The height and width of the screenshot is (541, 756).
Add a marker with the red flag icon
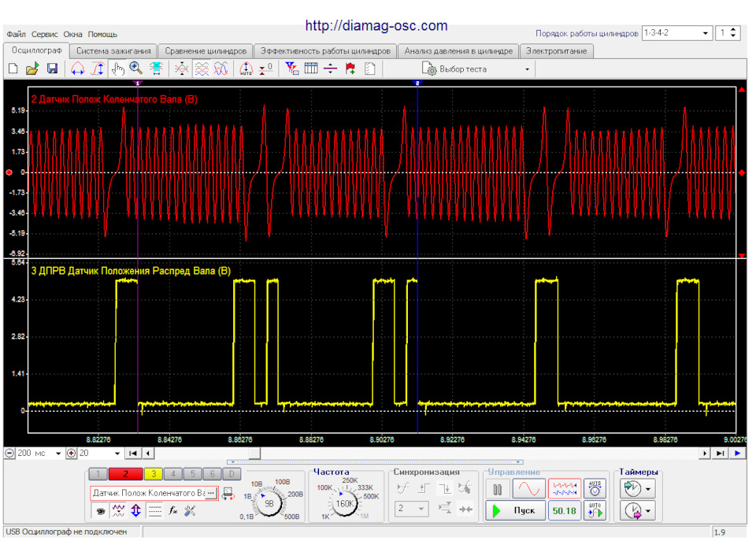pos(350,69)
